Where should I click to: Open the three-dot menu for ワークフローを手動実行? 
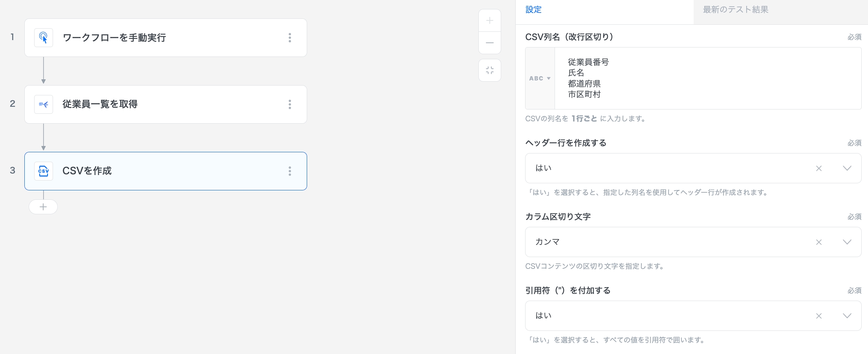click(x=290, y=38)
